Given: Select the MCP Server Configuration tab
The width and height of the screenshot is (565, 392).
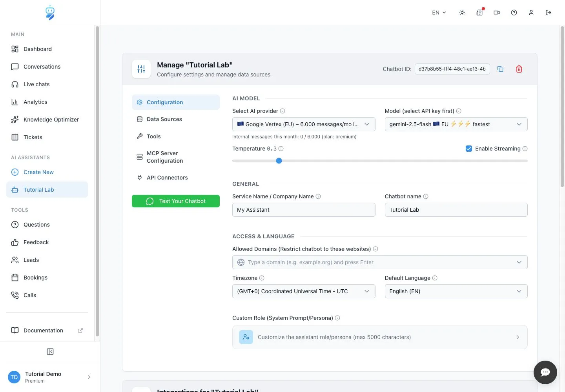Looking at the screenshot, I should click(176, 157).
